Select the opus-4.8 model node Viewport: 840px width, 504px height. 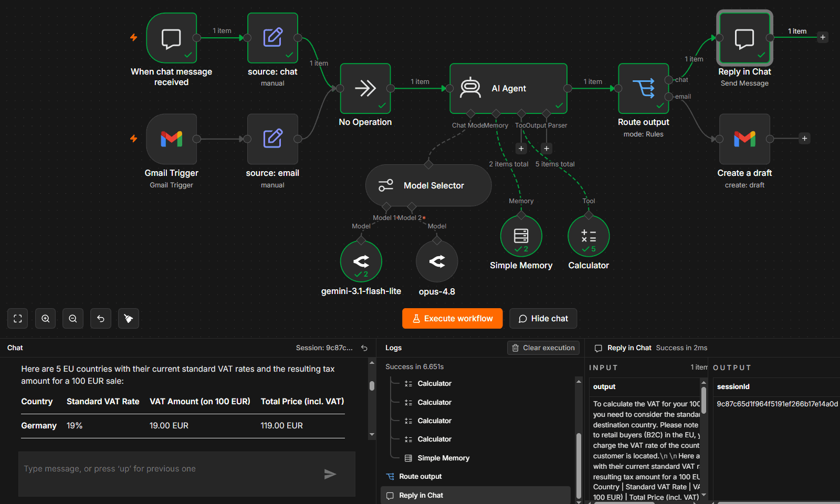[437, 261]
